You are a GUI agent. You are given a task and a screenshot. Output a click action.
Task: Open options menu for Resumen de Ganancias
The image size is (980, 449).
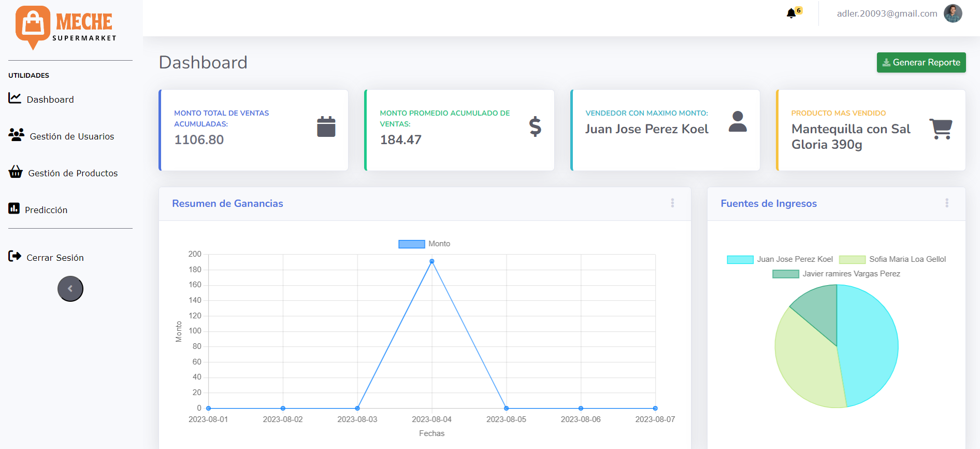[672, 203]
